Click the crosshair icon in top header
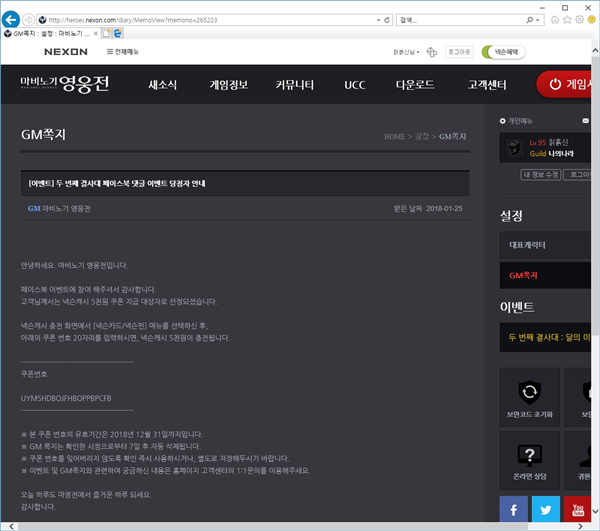The height and width of the screenshot is (531, 600). 432,52
